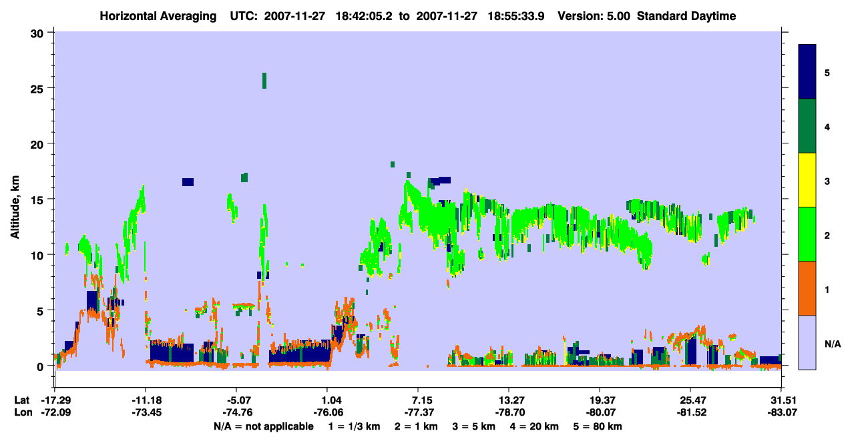This screenshot has width=868, height=445.
Task: Click the colorbar label '3'
Action: (827, 181)
